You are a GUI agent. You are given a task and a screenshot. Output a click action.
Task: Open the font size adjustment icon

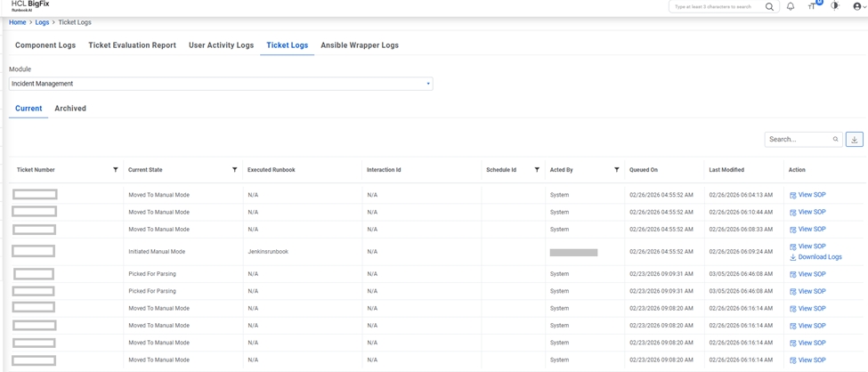coord(812,6)
